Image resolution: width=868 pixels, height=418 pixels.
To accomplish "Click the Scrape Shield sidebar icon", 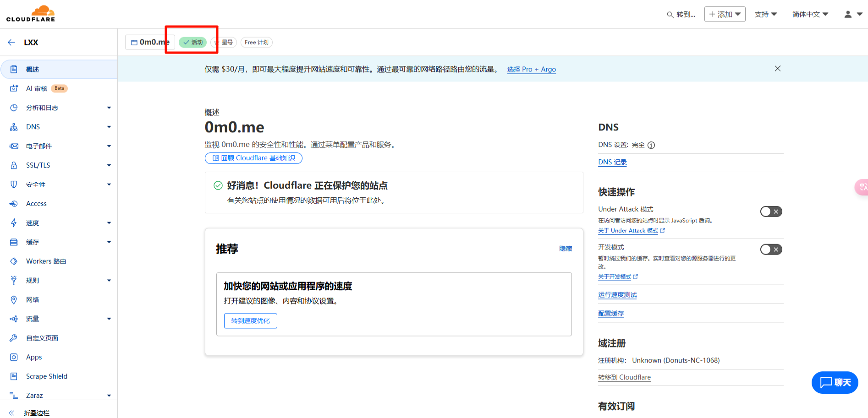I will 14,376.
